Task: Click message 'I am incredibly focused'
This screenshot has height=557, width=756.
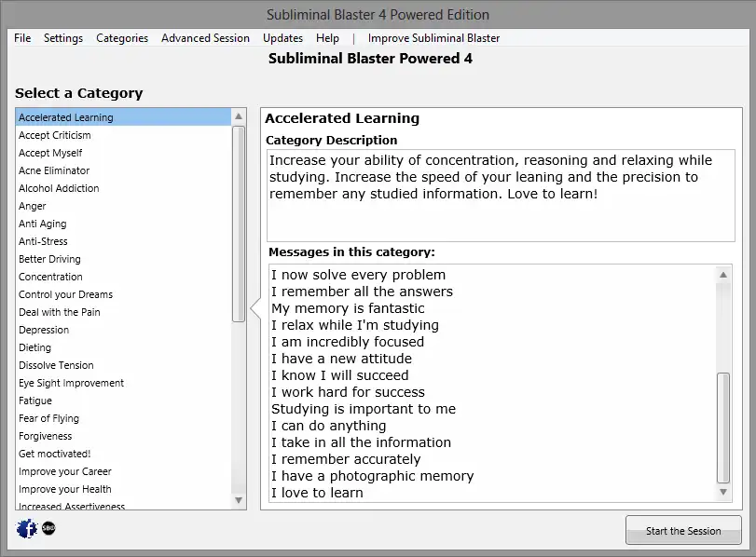Action: pos(348,342)
